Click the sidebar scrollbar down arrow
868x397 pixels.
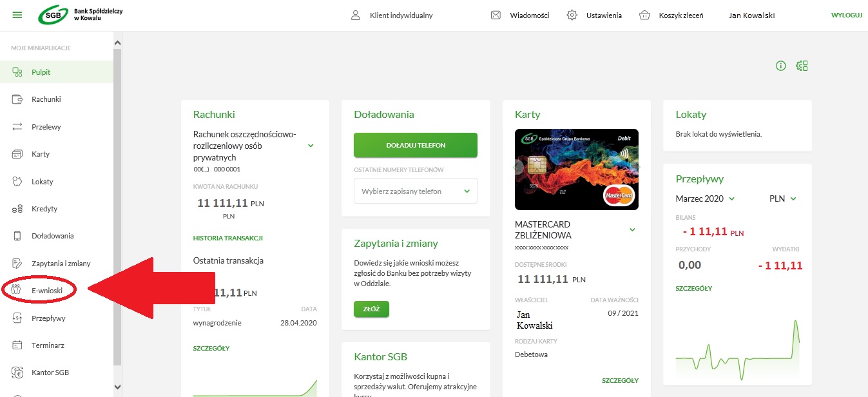click(x=117, y=387)
